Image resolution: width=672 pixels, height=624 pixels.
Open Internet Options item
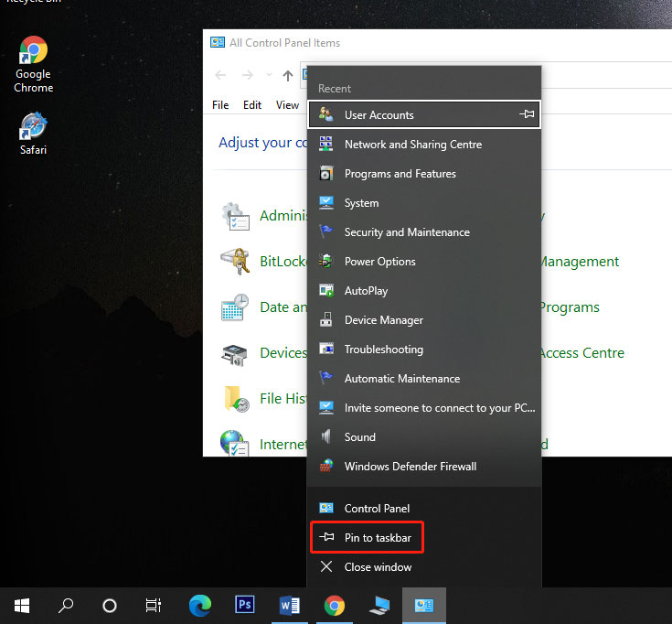[x=263, y=444]
